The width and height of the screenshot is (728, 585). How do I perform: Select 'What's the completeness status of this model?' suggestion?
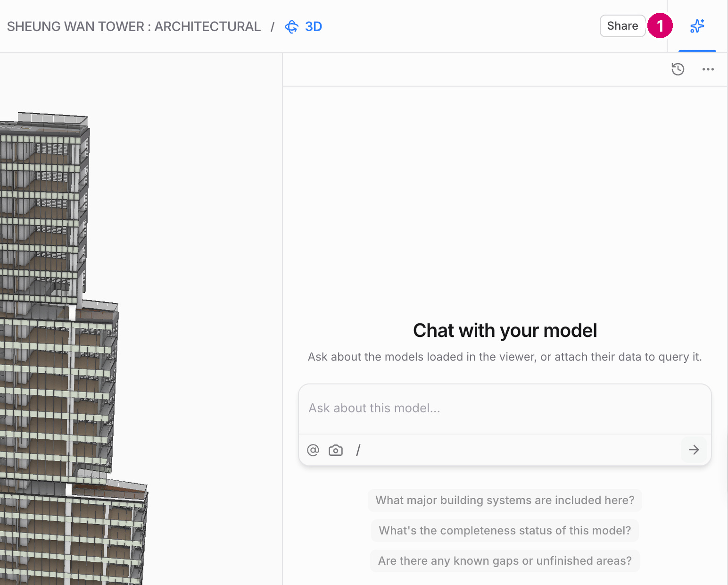click(505, 530)
